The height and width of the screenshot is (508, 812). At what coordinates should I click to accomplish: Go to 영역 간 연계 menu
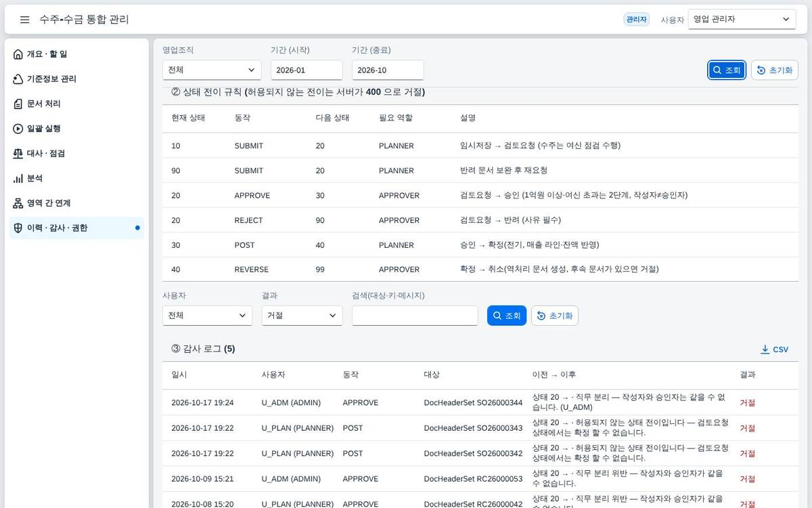click(76, 203)
